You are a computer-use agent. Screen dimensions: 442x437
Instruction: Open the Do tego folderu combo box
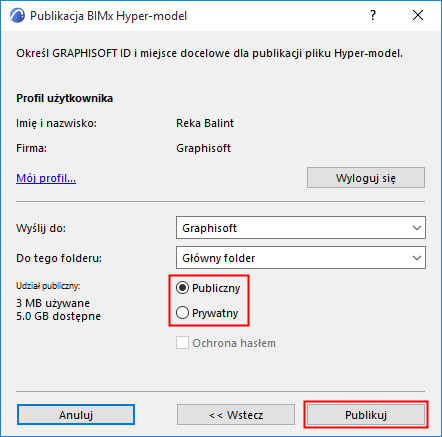click(301, 258)
